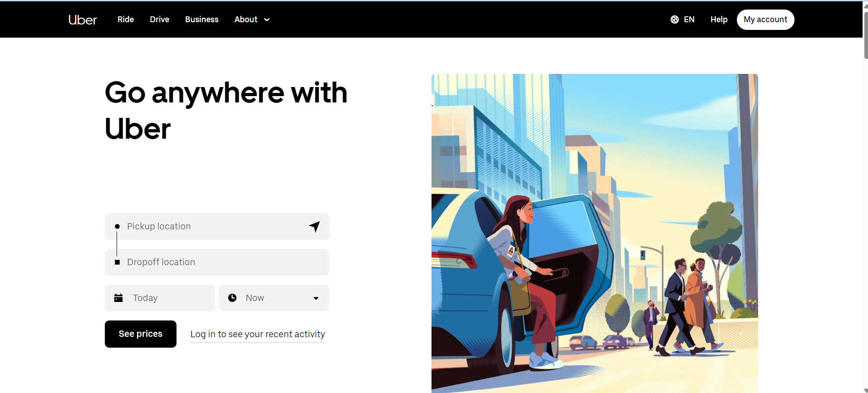Open the Drive menu item
The width and height of the screenshot is (868, 393).
pos(159,19)
